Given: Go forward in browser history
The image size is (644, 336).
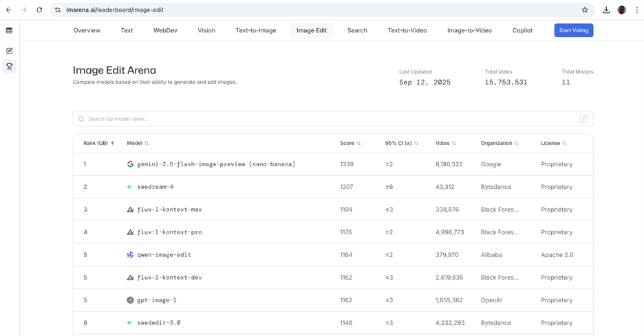Looking at the screenshot, I should tap(24, 10).
